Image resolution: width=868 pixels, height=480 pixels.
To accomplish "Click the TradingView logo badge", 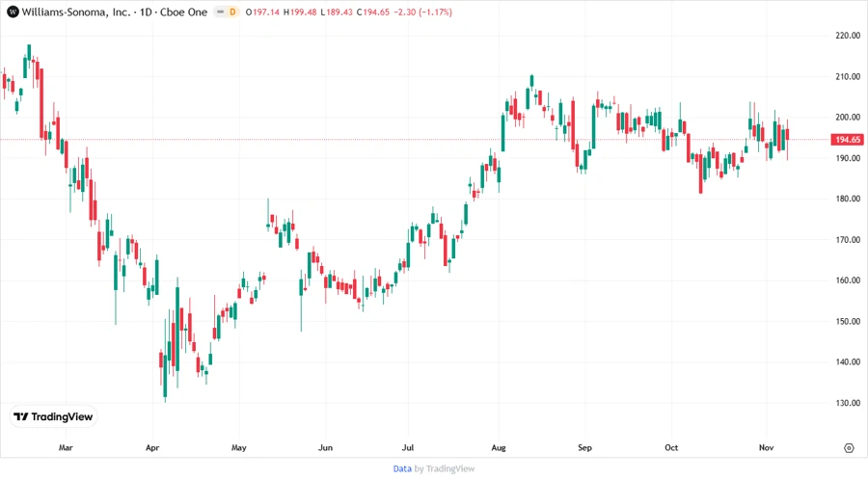I will point(53,417).
